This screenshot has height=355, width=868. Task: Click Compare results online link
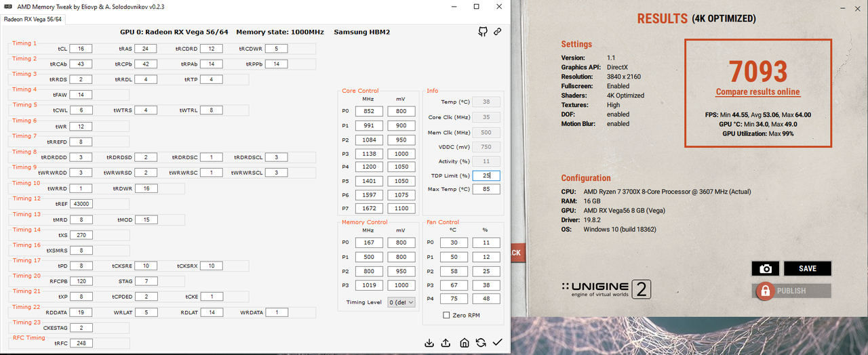click(x=757, y=91)
